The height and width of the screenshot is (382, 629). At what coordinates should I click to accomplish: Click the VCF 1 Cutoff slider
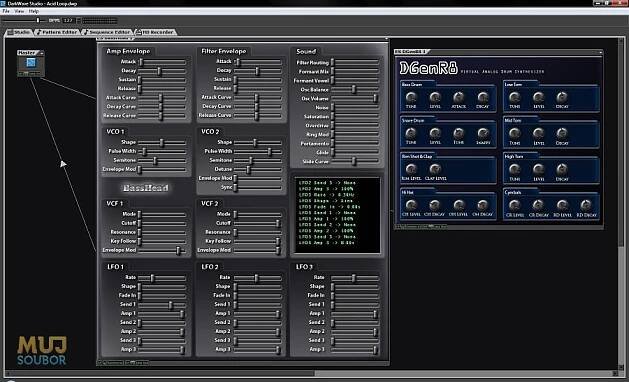point(162,223)
